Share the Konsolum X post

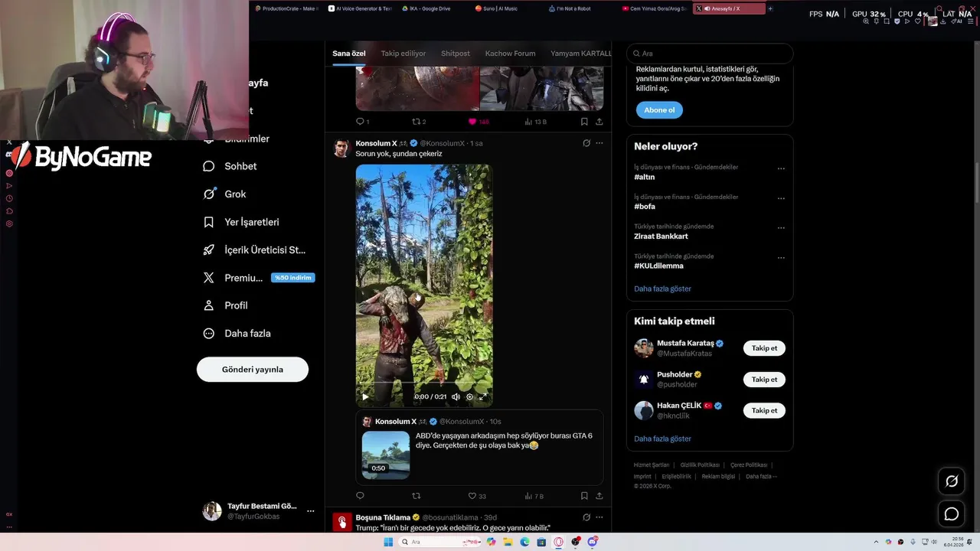coord(599,496)
